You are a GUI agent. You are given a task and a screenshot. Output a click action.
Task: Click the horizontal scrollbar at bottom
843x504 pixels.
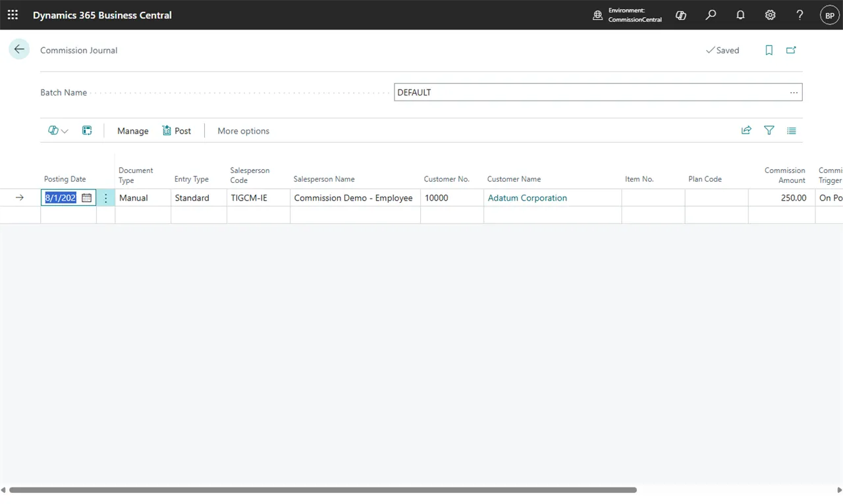[322, 490]
